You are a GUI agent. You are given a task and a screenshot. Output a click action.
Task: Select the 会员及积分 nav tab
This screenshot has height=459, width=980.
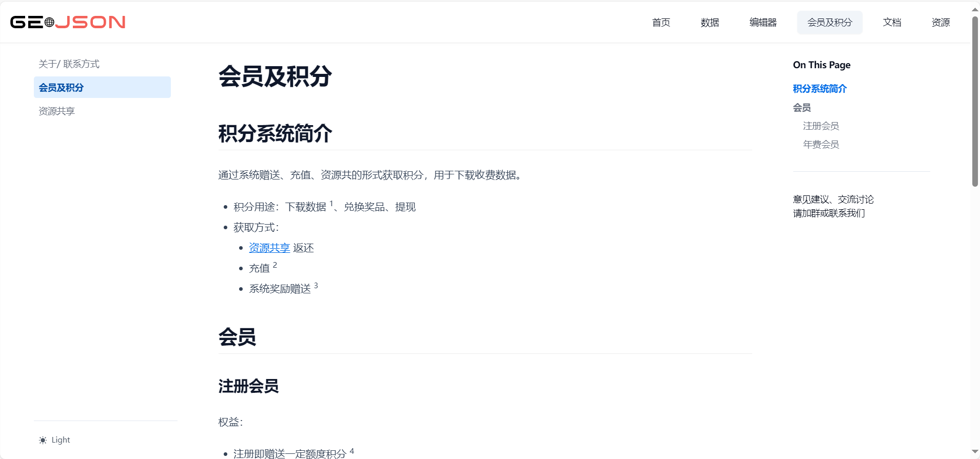click(830, 23)
